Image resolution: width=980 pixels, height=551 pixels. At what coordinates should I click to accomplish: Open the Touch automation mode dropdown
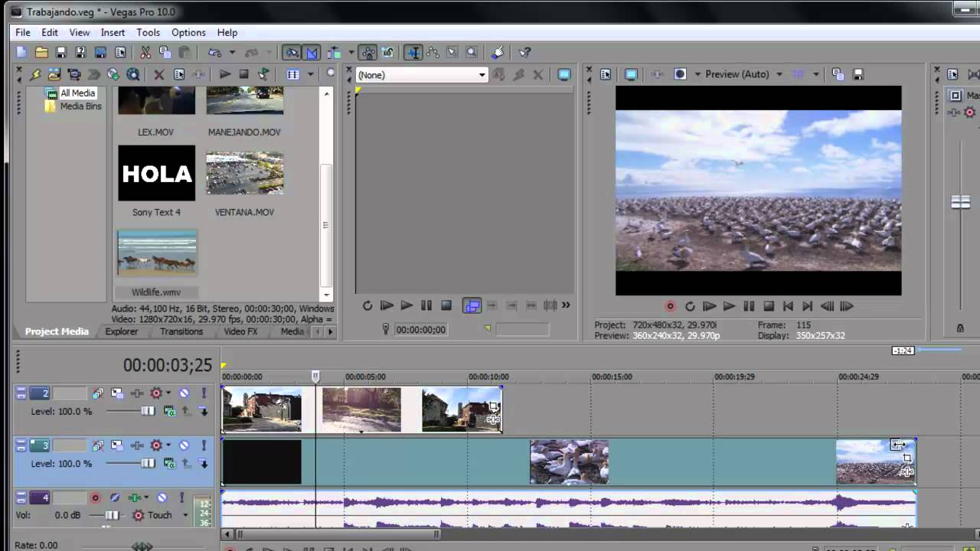185,515
